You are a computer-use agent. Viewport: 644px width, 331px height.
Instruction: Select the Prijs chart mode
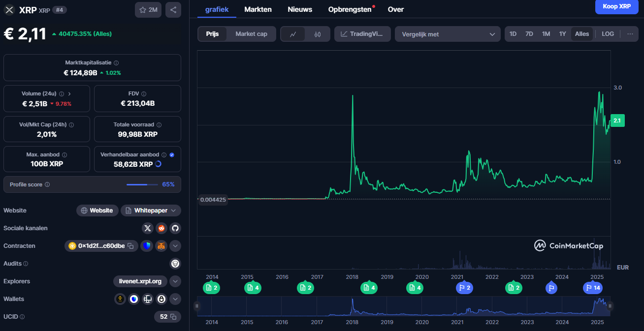(212, 34)
